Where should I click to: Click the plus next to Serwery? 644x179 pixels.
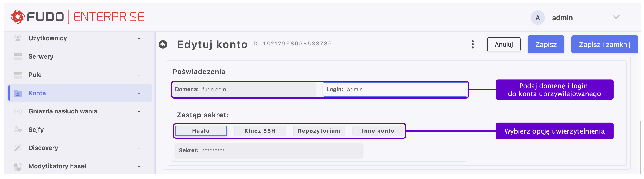point(139,57)
